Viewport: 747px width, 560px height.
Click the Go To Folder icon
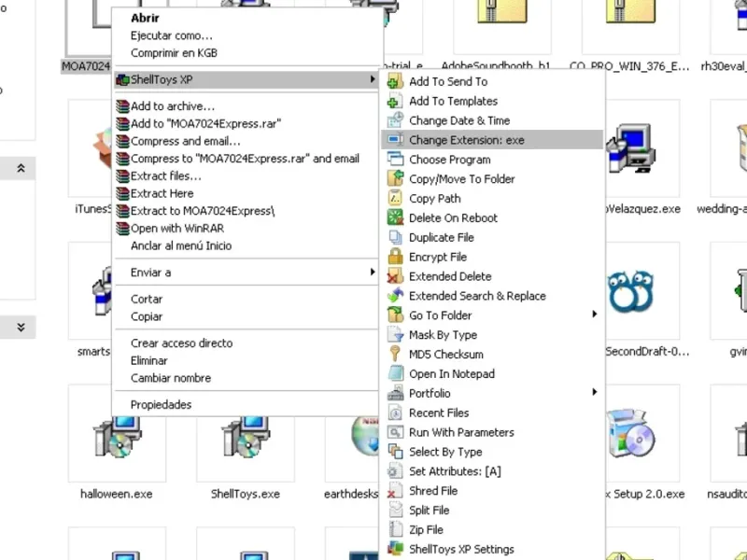(395, 315)
